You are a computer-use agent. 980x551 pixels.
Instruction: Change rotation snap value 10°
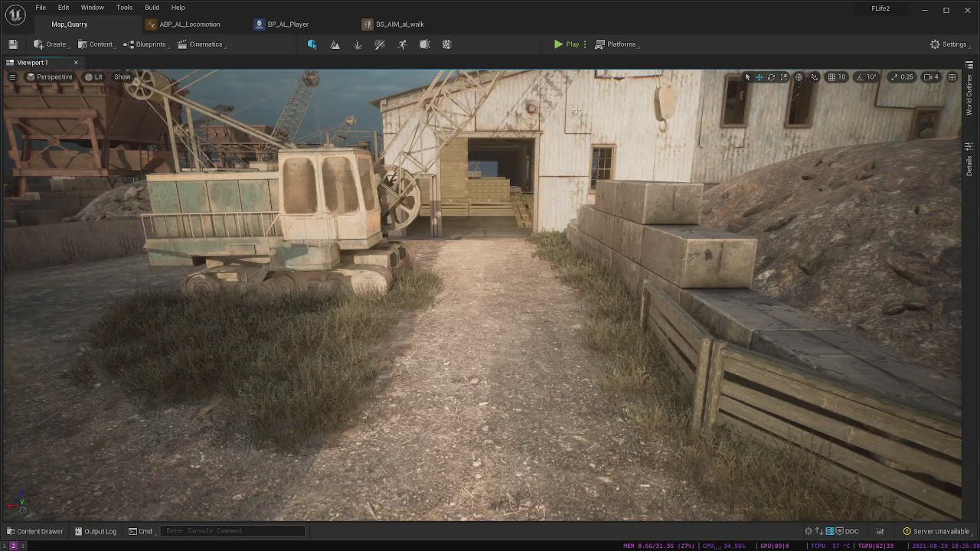coord(871,77)
